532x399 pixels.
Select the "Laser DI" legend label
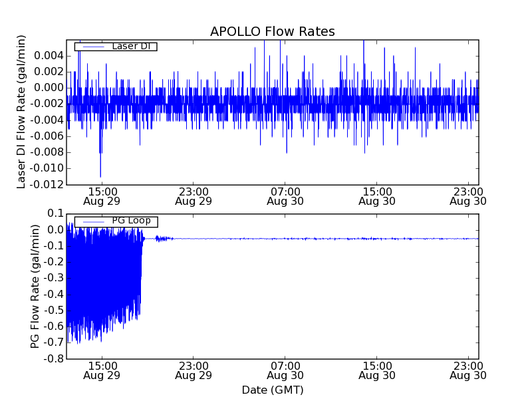click(x=131, y=46)
